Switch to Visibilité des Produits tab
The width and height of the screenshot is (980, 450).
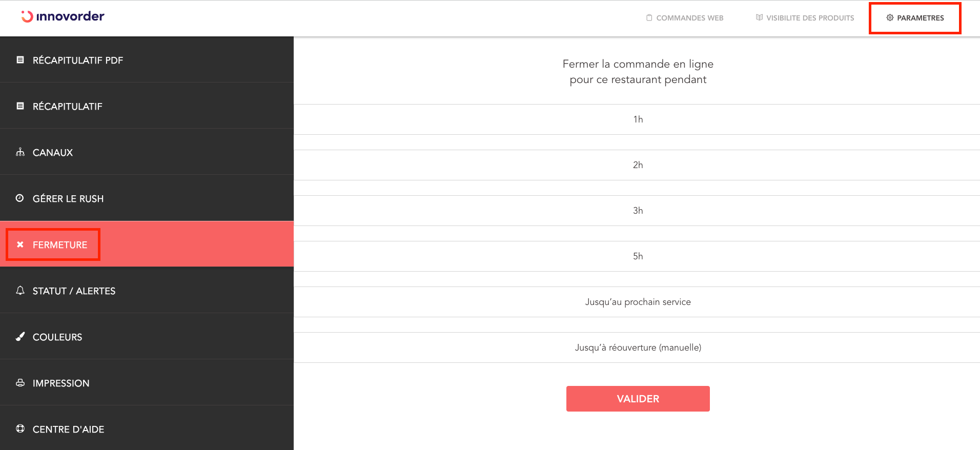pyautogui.click(x=805, y=18)
